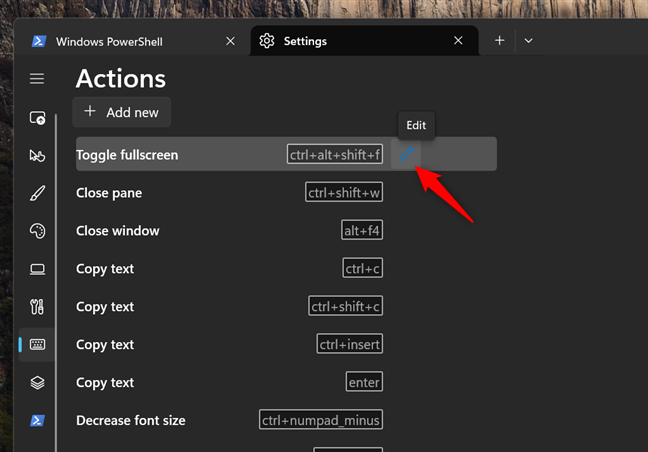Click the ctrl+shift+w key binding
The image size is (648, 452).
344,192
